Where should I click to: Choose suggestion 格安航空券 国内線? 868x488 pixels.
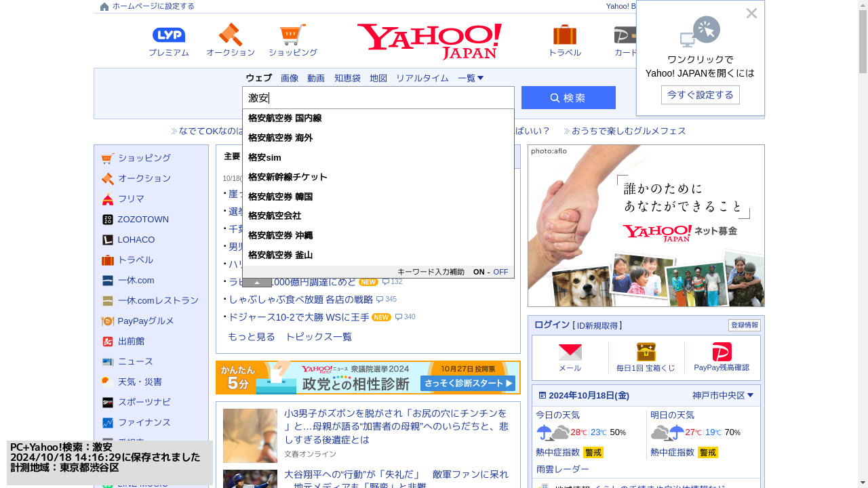point(378,118)
